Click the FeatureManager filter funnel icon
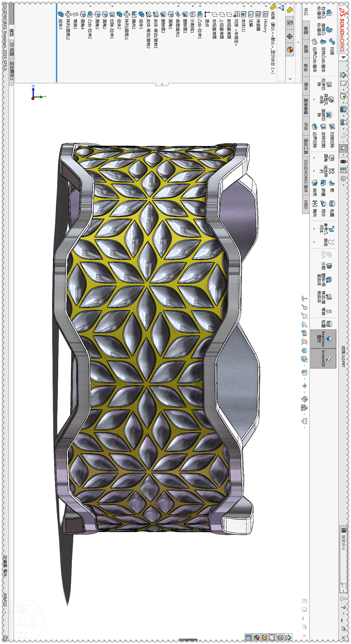The height and width of the screenshot is (644, 351). coord(281,7)
